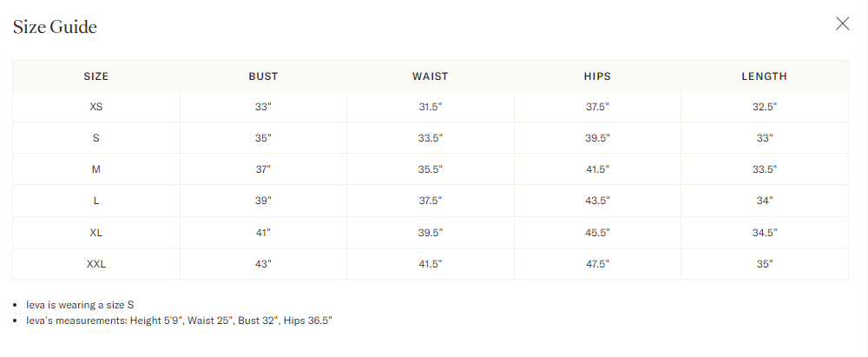Click the BUST column header
Viewport: 868px width, 357px height.
pyautogui.click(x=263, y=76)
